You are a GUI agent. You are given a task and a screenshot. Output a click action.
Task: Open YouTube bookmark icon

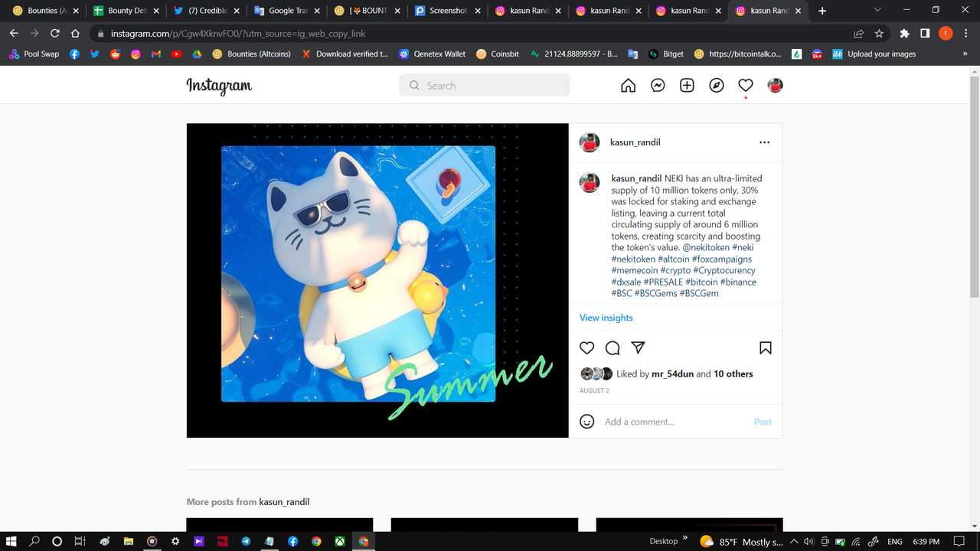coord(177,54)
